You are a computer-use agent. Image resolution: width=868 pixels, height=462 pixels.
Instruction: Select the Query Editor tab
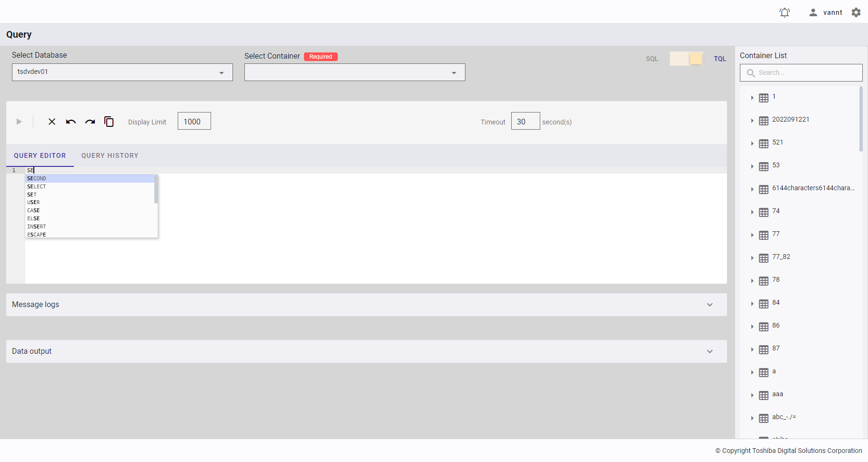coord(40,156)
